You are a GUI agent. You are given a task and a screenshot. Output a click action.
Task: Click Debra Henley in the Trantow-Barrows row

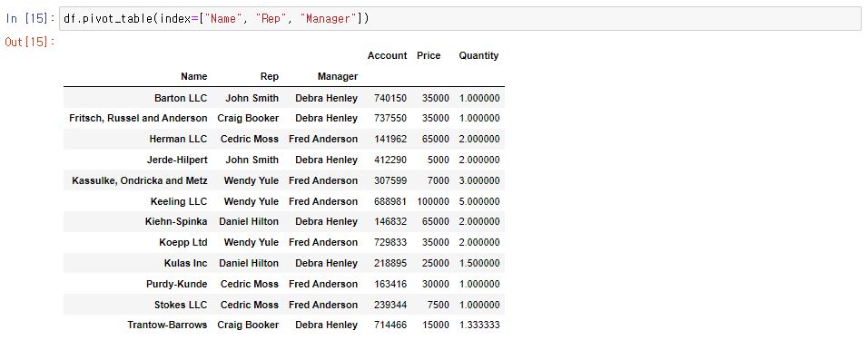327,325
